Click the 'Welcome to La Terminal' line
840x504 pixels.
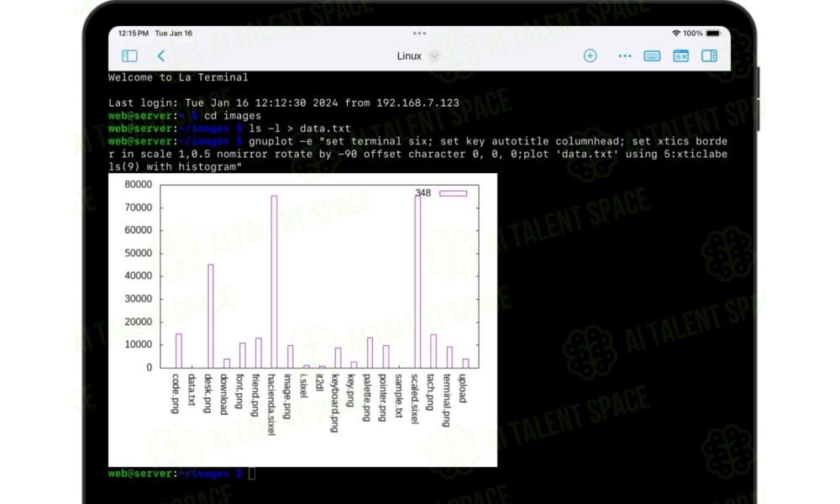(x=178, y=77)
